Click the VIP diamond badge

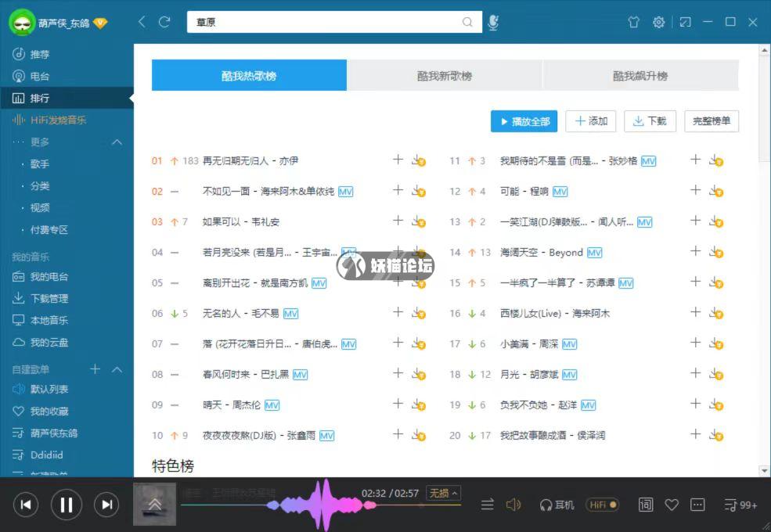100,23
